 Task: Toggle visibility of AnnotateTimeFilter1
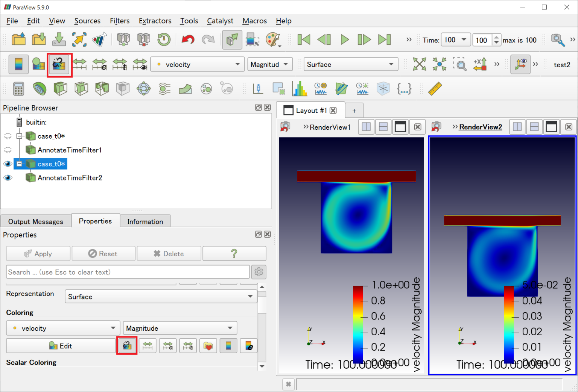point(8,150)
